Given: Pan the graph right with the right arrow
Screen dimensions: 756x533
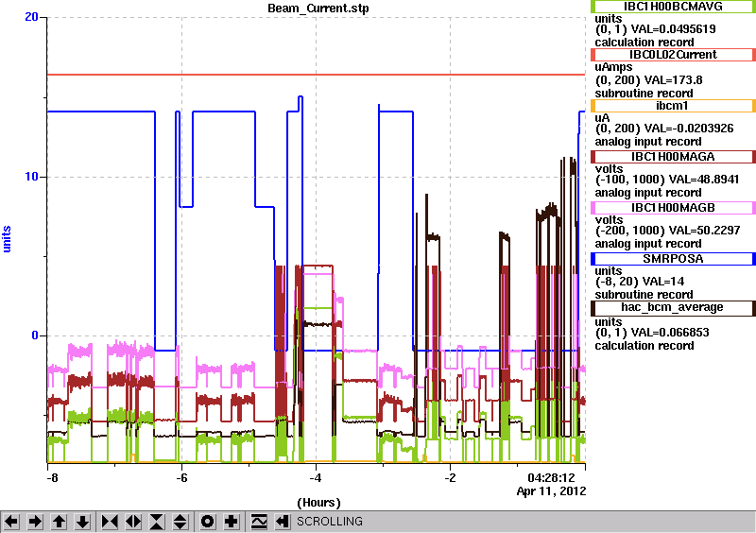Looking at the screenshot, I should [35, 522].
